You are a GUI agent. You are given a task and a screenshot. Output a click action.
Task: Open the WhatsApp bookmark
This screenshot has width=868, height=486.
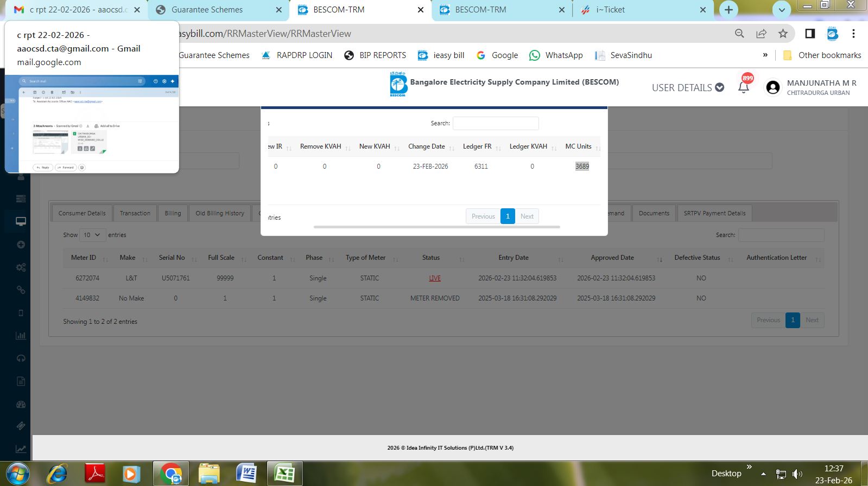tap(556, 55)
